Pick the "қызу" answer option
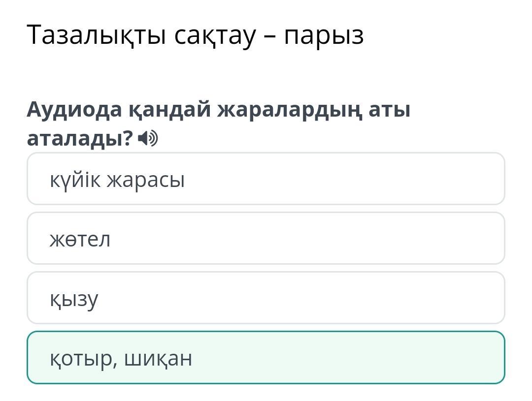The width and height of the screenshot is (532, 401). pos(266,298)
